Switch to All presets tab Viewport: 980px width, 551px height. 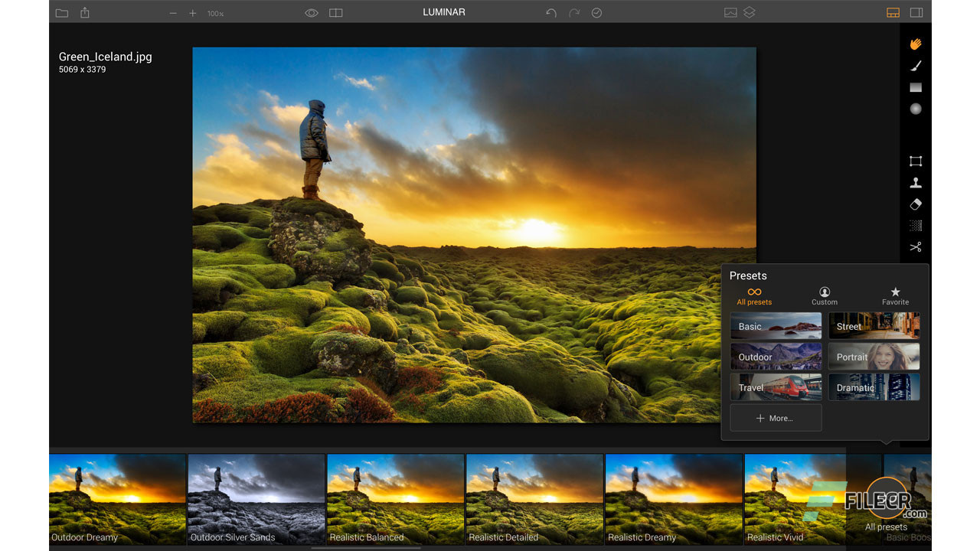[754, 297]
